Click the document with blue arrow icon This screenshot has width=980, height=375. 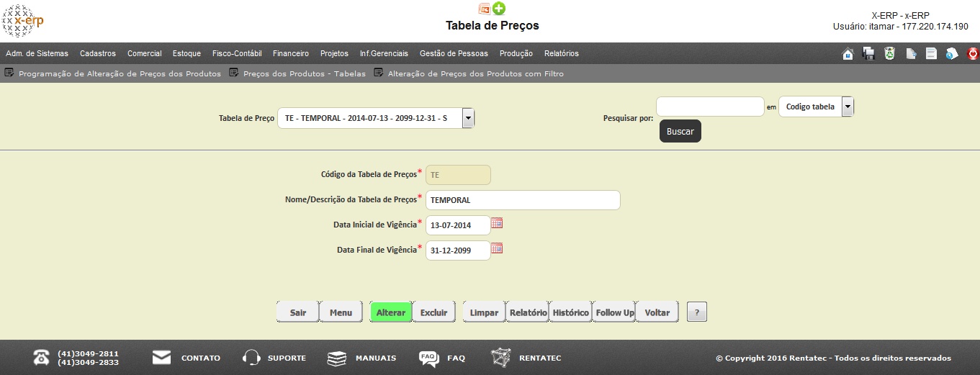pos(911,54)
